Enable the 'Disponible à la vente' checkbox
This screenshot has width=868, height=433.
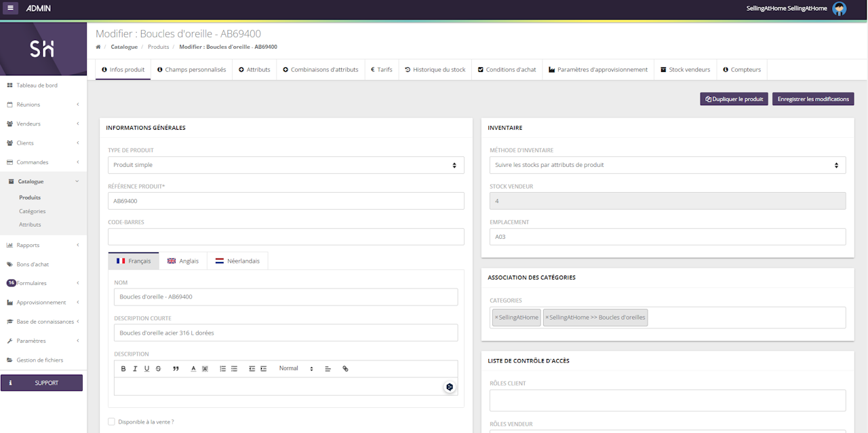(111, 421)
